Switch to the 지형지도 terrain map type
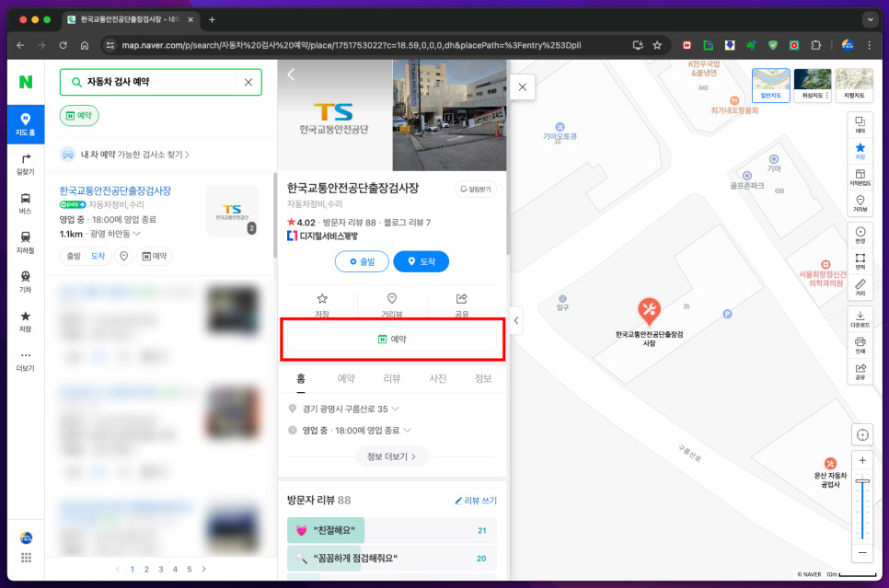The width and height of the screenshot is (889, 588). 854,85
